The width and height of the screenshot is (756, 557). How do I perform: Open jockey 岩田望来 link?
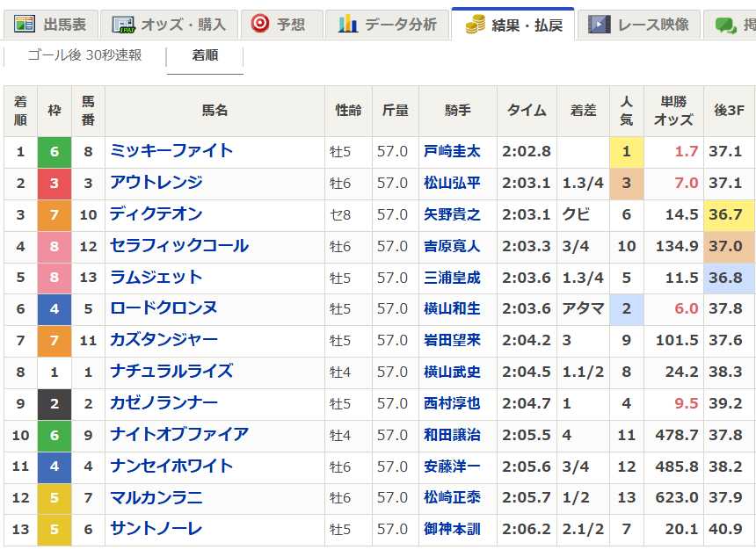click(x=452, y=341)
